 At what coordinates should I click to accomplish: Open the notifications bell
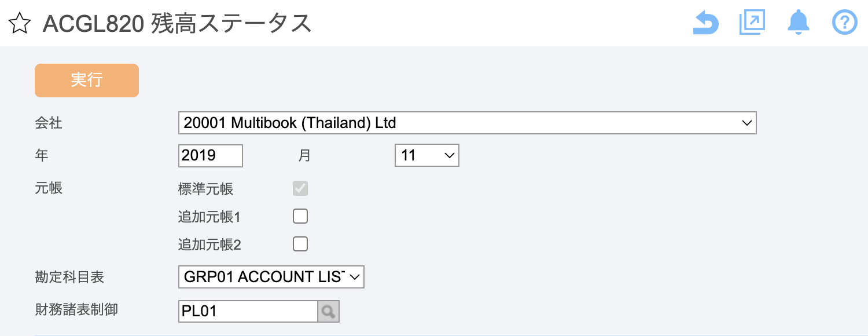(798, 23)
